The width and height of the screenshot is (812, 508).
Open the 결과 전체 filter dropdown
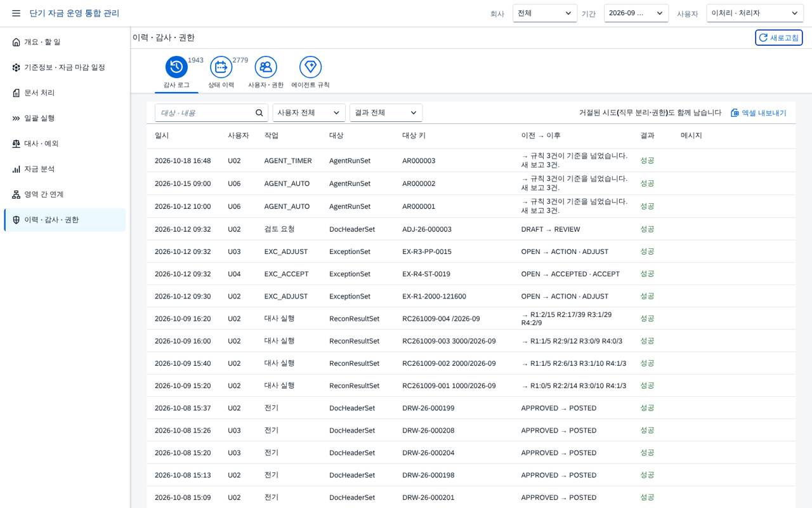click(x=386, y=113)
